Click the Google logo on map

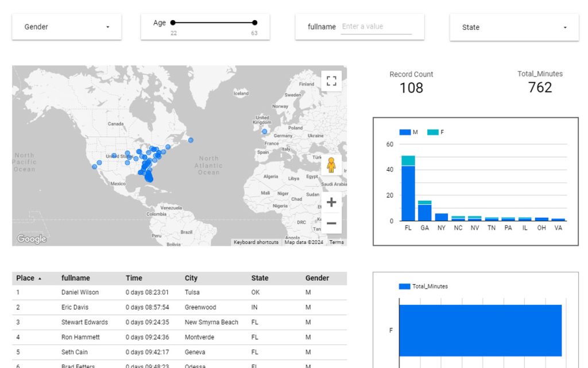[x=32, y=239]
